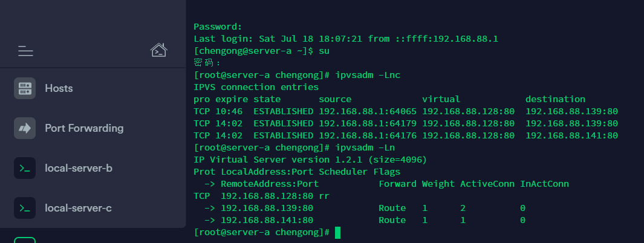
Task: Focus the terminal cursor at the last prompt
Action: tap(337, 232)
